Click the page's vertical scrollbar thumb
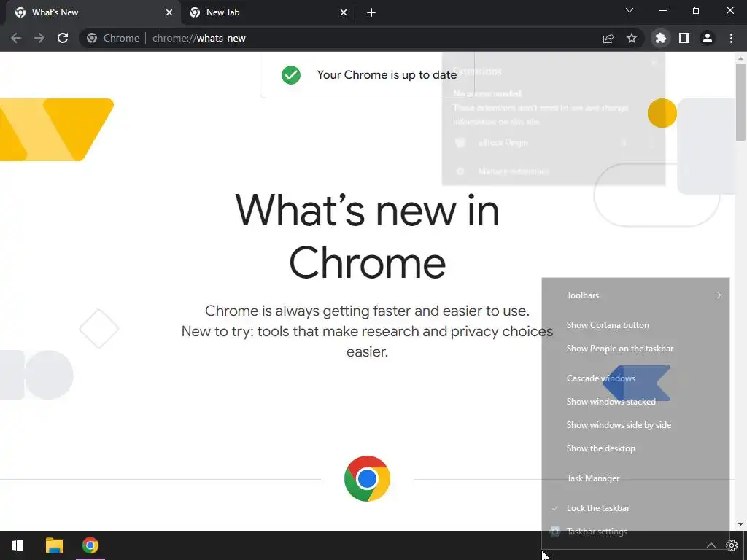The image size is (747, 560). 740,102
